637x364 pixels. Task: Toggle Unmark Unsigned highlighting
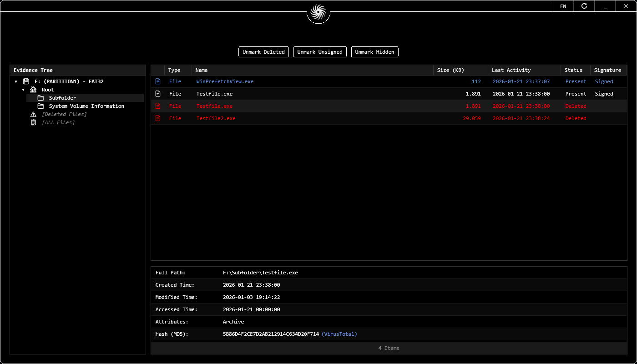pos(320,51)
